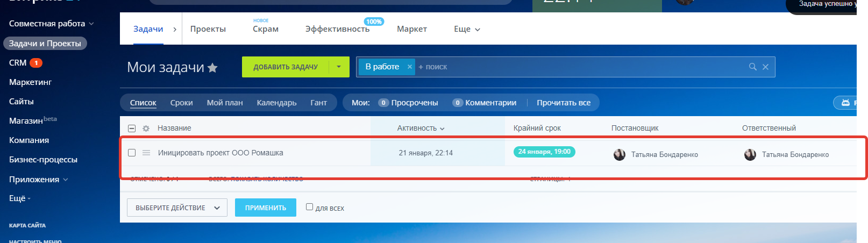The width and height of the screenshot is (868, 243).
Task: Expand the 'Совместная работа' sidebar section
Action: 52,24
